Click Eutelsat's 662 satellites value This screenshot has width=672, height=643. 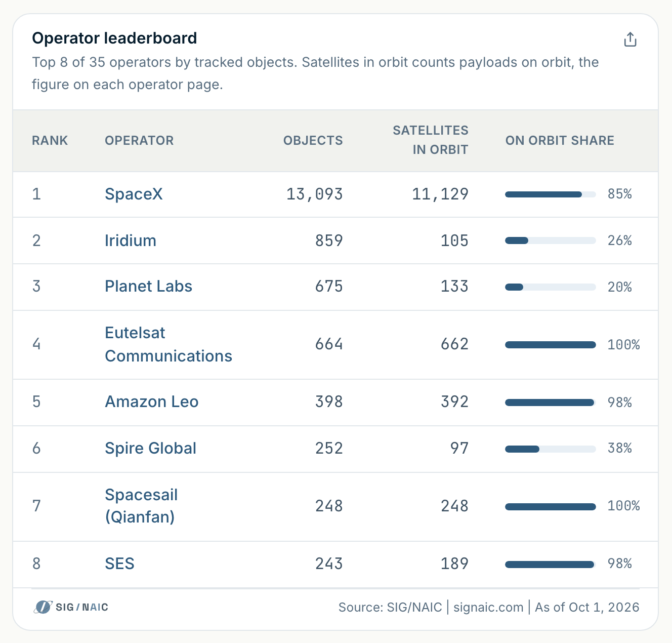tap(454, 344)
